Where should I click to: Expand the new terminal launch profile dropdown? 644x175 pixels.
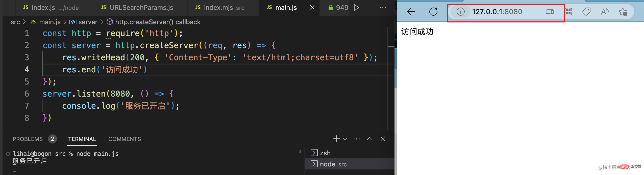(345, 139)
